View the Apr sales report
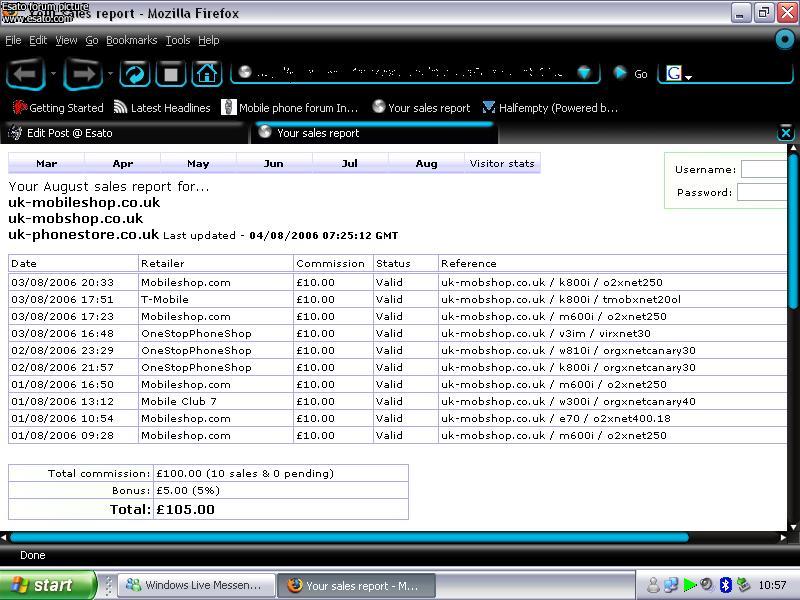This screenshot has height=600, width=800. point(122,163)
